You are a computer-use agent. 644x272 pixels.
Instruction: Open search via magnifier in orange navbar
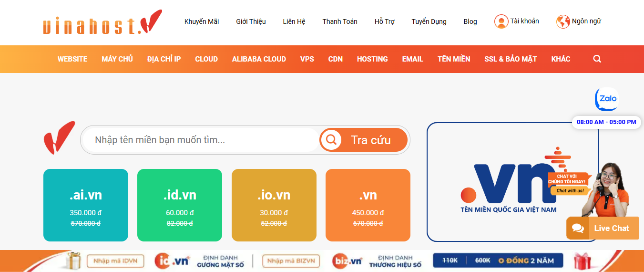597,59
